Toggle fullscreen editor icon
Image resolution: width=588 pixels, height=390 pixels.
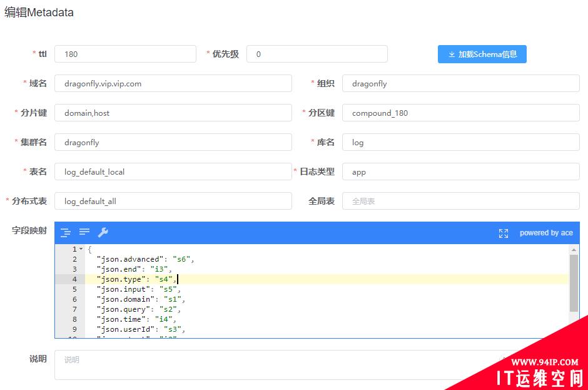[x=504, y=233]
